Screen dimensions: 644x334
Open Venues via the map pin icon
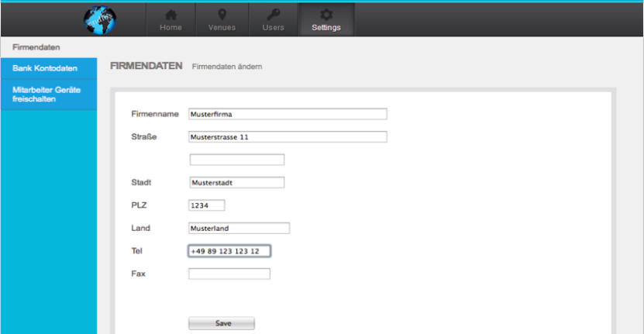coord(222,15)
